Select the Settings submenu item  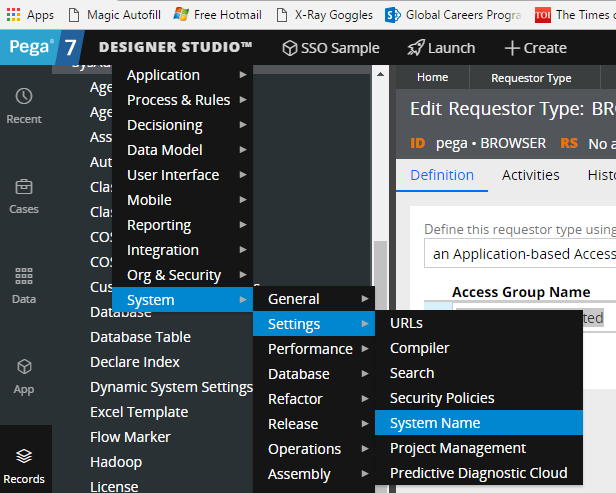pos(314,324)
